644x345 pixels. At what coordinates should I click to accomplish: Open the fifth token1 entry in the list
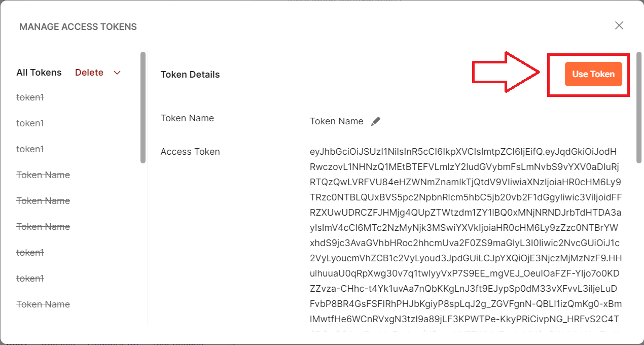click(30, 278)
